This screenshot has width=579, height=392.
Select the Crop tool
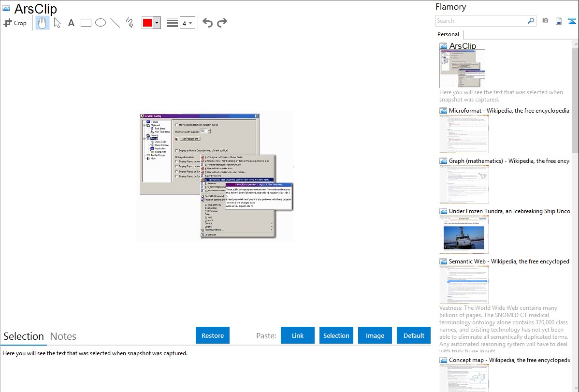click(15, 23)
